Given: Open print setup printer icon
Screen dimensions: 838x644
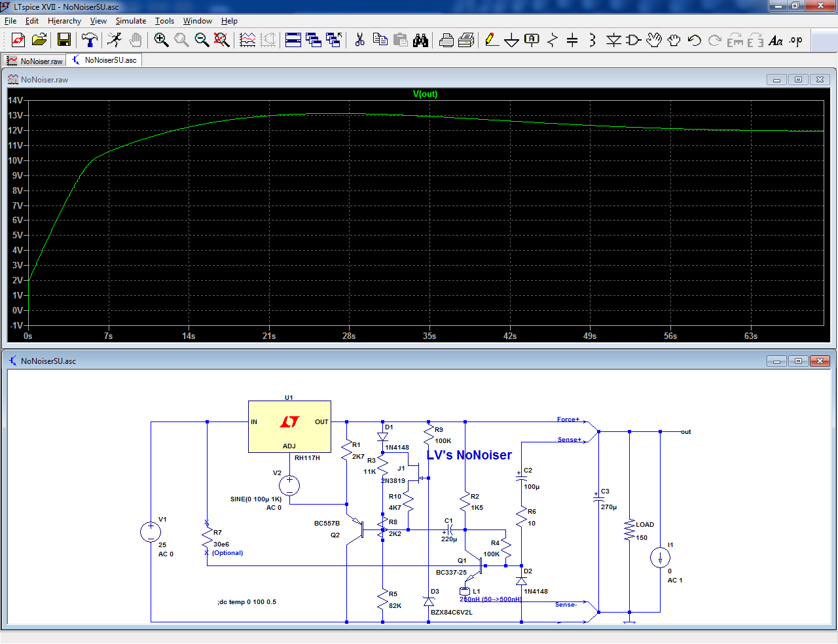Looking at the screenshot, I should (x=446, y=41).
